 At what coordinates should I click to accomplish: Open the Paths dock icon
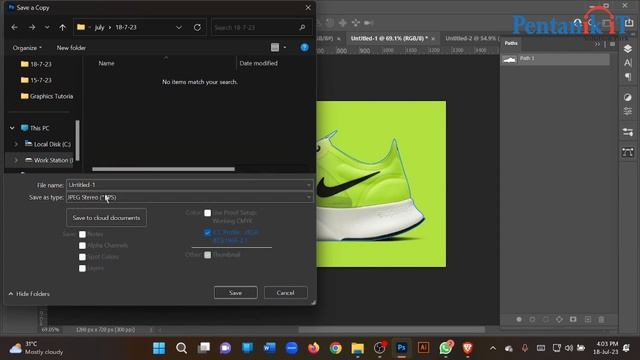(x=628, y=152)
